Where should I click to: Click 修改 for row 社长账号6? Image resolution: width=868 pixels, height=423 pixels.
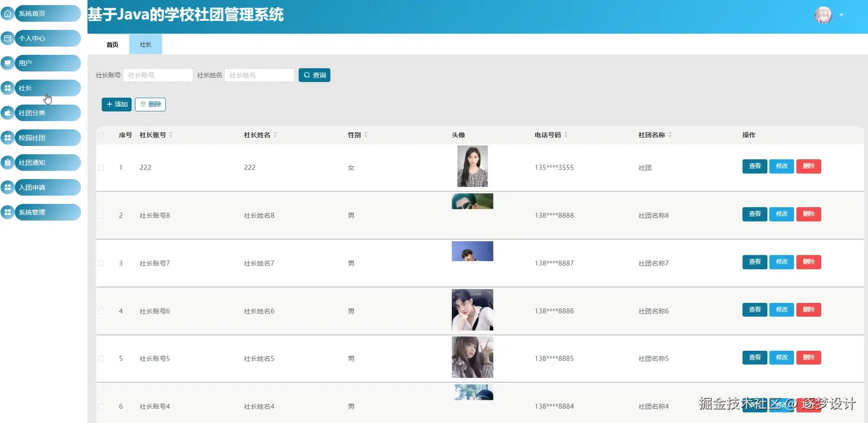[x=782, y=310]
